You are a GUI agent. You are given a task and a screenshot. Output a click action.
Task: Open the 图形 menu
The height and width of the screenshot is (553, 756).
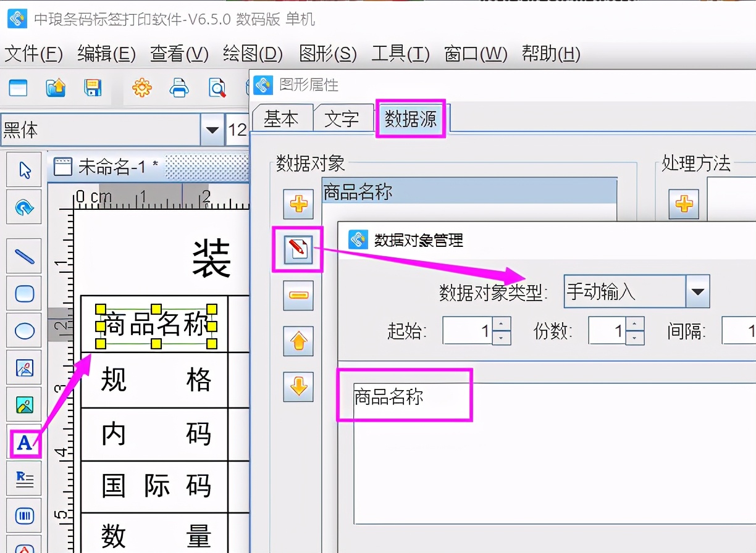pos(327,54)
